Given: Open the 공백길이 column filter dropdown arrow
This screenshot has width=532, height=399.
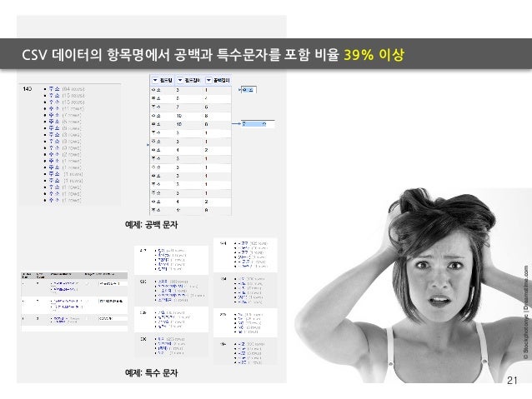Looking at the screenshot, I should click(x=208, y=80).
